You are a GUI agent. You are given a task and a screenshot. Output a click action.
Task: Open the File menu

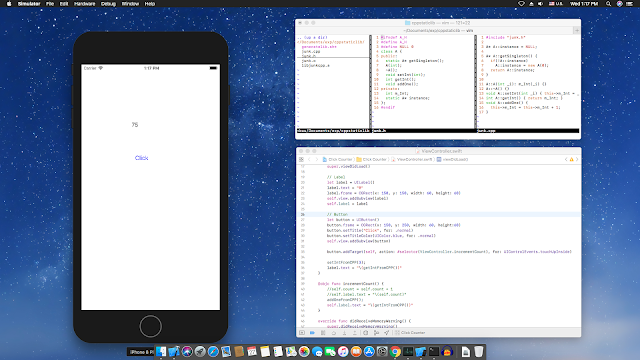pyautogui.click(x=50, y=4)
